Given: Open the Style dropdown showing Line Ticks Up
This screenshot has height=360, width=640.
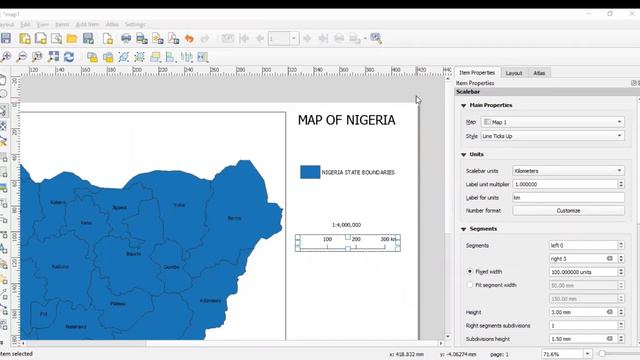Looking at the screenshot, I should click(553, 136).
